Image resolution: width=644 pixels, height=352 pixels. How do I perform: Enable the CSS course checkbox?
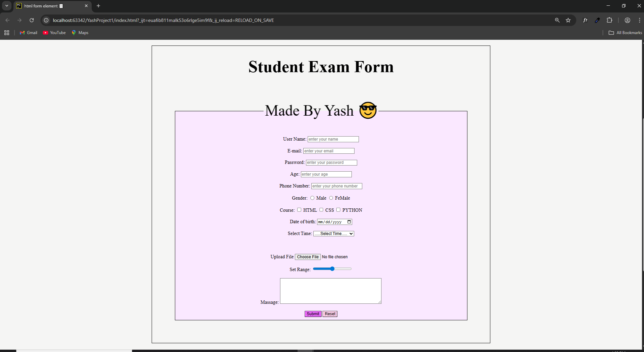321,210
